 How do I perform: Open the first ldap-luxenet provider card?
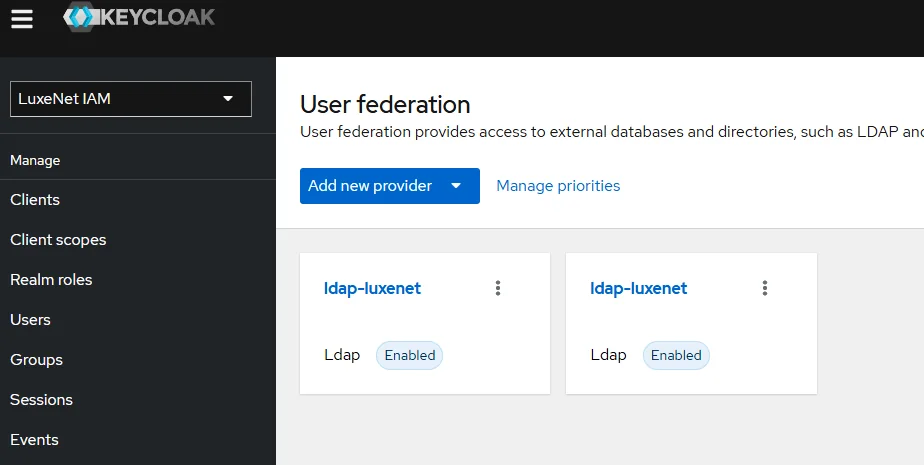coord(372,288)
